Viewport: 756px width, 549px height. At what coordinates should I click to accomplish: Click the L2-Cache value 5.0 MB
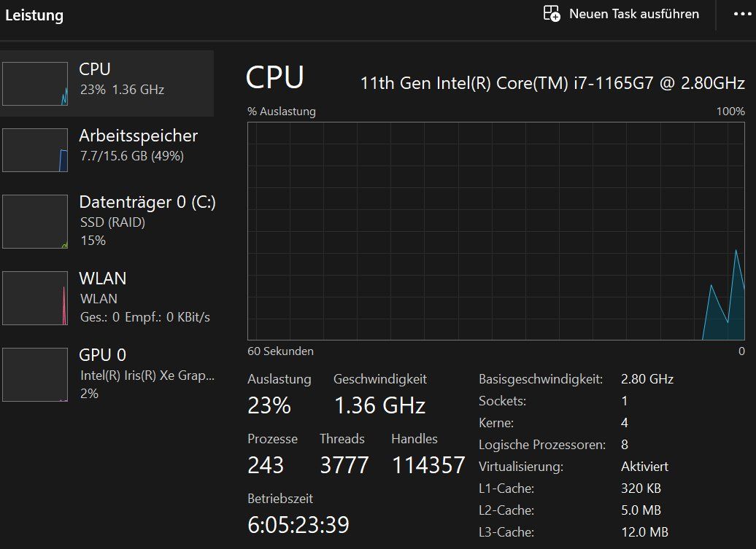coord(641,510)
